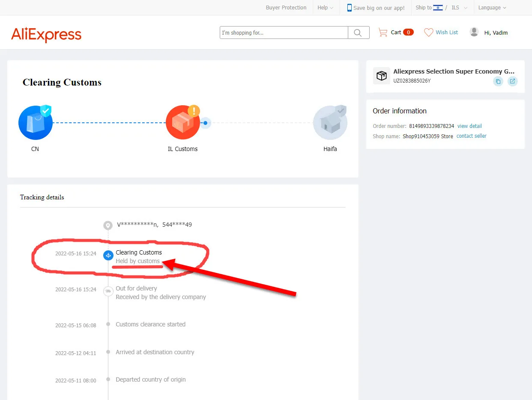
Task: Click the IL Customs stage label
Action: (x=183, y=149)
